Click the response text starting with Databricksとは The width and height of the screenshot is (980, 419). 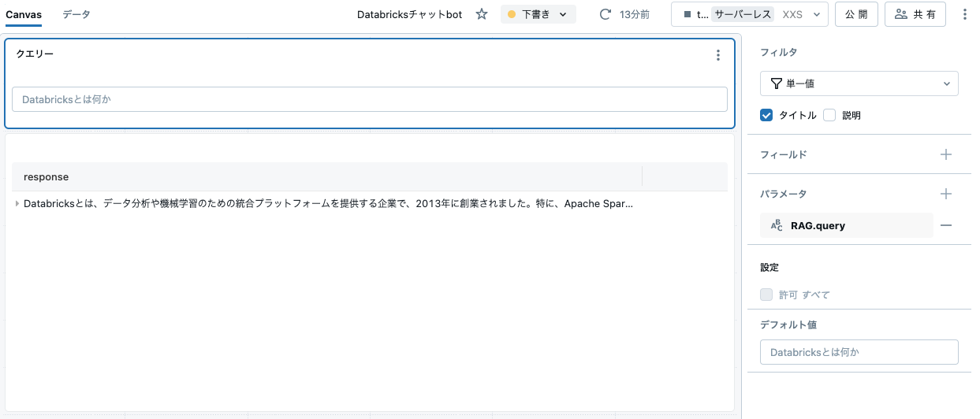click(328, 203)
